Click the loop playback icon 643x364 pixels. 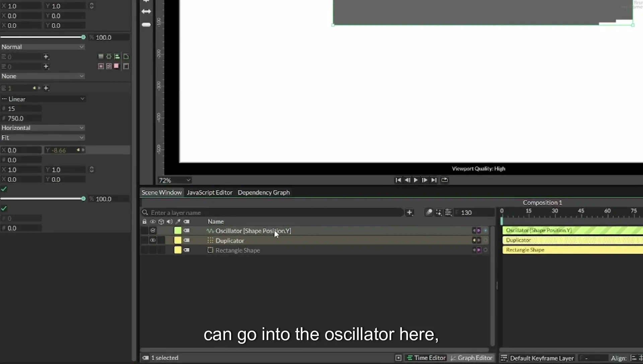point(444,180)
